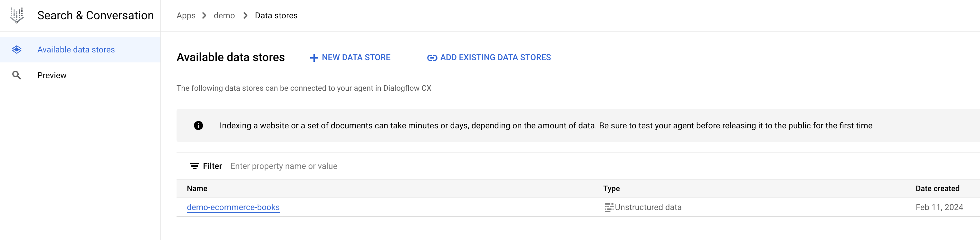980x240 pixels.
Task: Click the info icon in the indexing banner
Action: click(198, 126)
